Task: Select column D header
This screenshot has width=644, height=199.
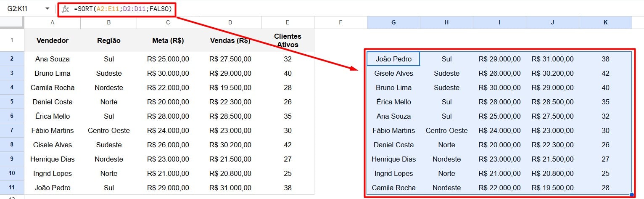Action: [230, 23]
